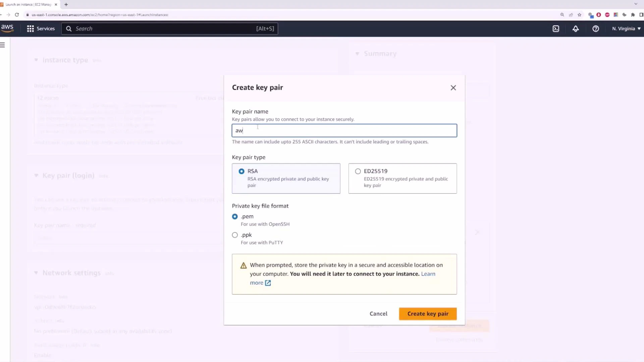644x362 pixels.
Task: Select the ED25519 key pair type
Action: tap(358, 171)
